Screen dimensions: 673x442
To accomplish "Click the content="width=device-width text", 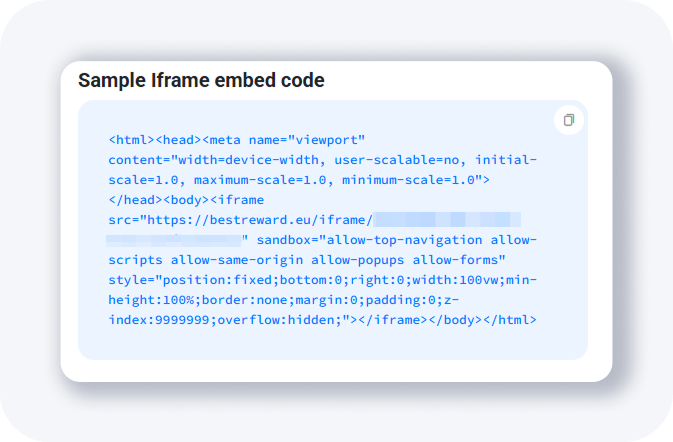I will tap(216, 159).
